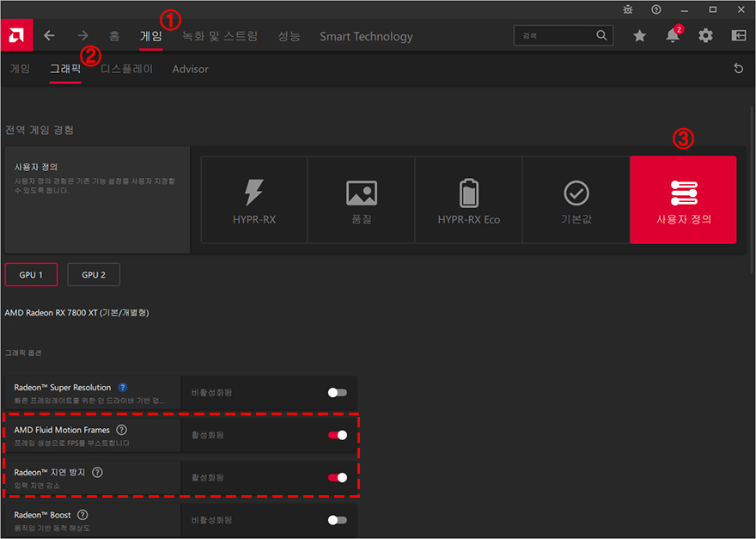Click the AMD logo icon
Screen dimensions: 756x539
[x=16, y=35]
